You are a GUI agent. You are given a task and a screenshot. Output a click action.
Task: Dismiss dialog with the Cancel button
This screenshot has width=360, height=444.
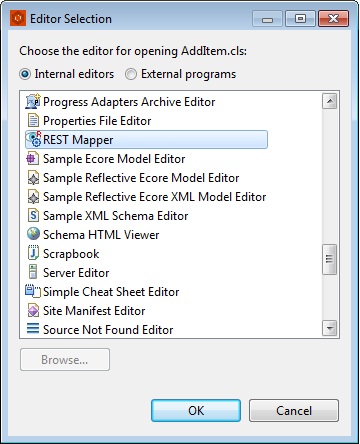294,410
